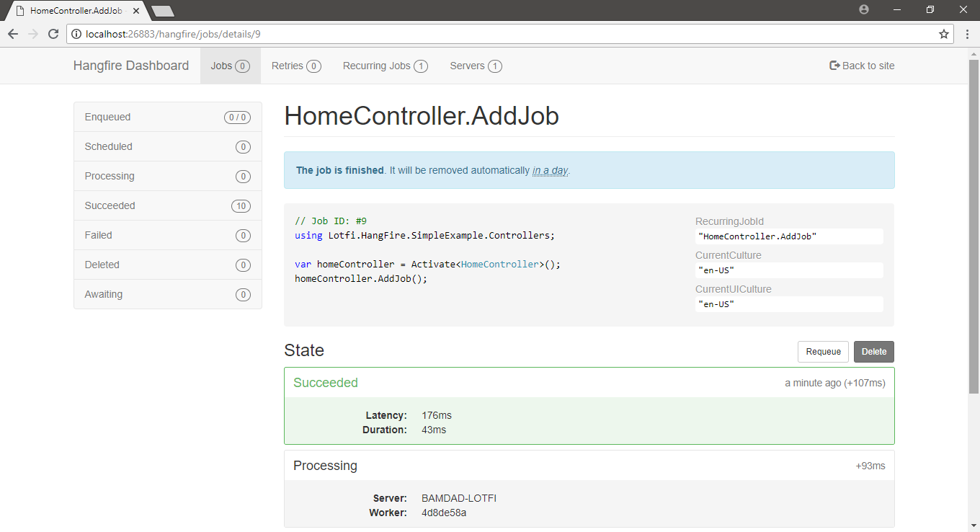This screenshot has height=532, width=980.
Task: Click the Duration value 43ms
Action: (434, 430)
